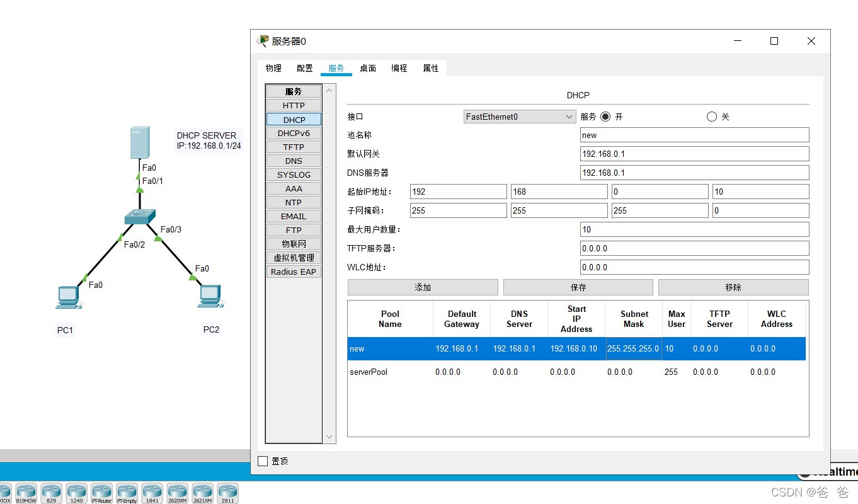Screen dimensions: 858x504
Task: Click services list scroll-down arrow
Action: (329, 437)
